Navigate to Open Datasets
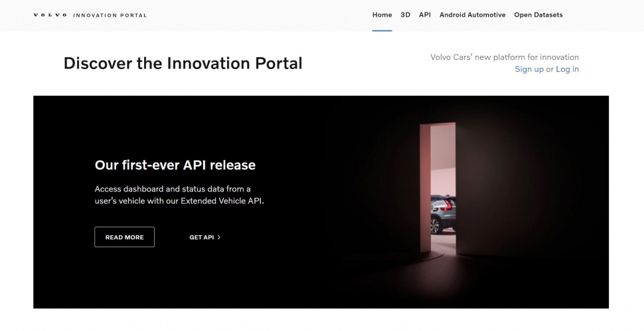Image resolution: width=644 pixels, height=331 pixels. [538, 15]
